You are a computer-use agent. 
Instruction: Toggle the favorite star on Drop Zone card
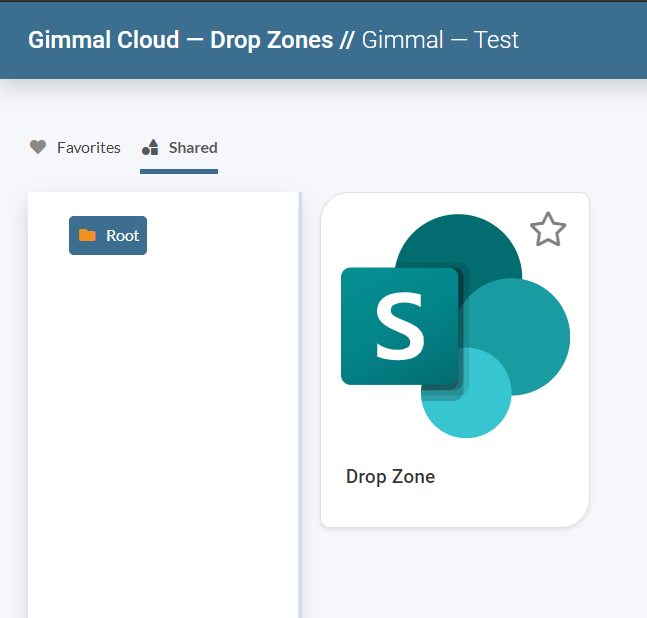coord(547,230)
